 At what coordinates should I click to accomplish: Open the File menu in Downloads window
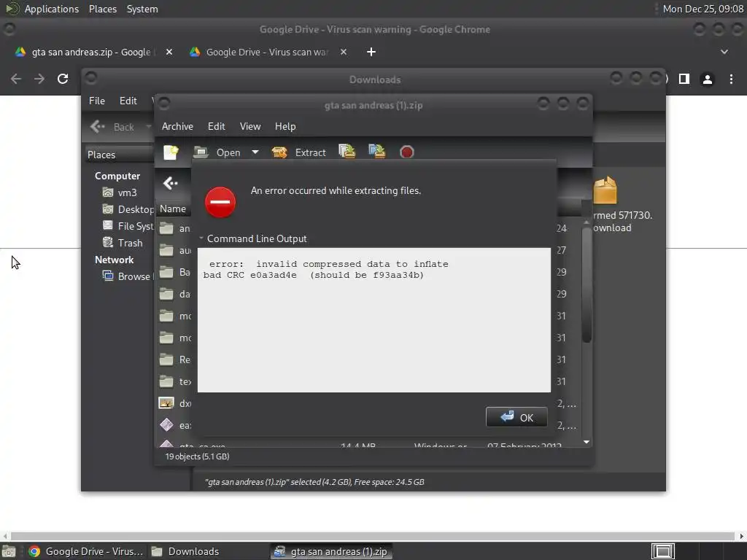coord(97,101)
